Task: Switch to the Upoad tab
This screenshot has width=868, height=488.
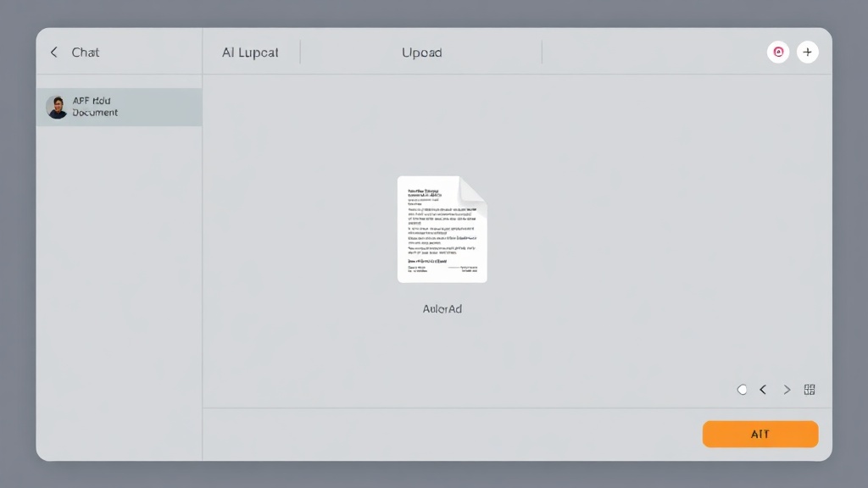Action: click(x=422, y=53)
